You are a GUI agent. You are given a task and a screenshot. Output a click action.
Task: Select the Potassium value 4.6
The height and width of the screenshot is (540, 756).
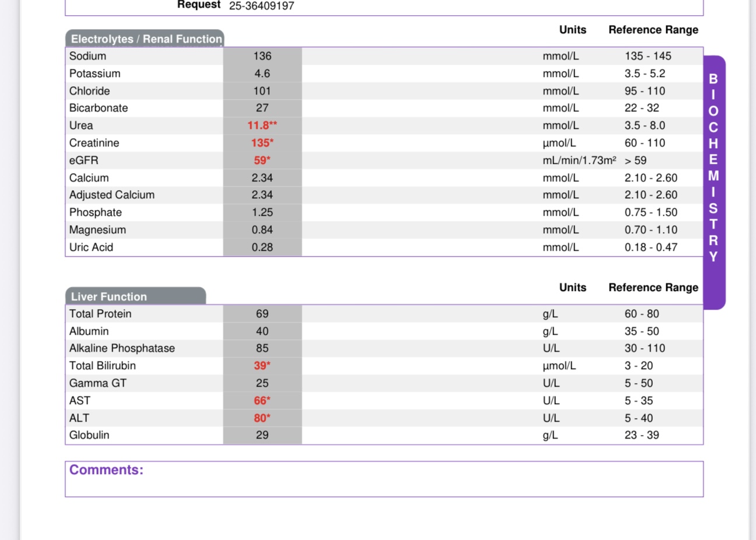(x=262, y=73)
